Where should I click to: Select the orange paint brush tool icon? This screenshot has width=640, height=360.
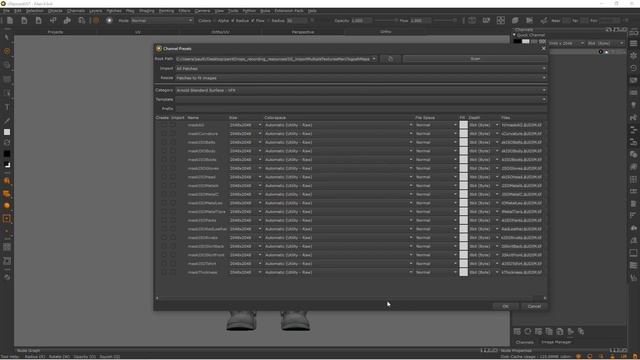(96, 20)
